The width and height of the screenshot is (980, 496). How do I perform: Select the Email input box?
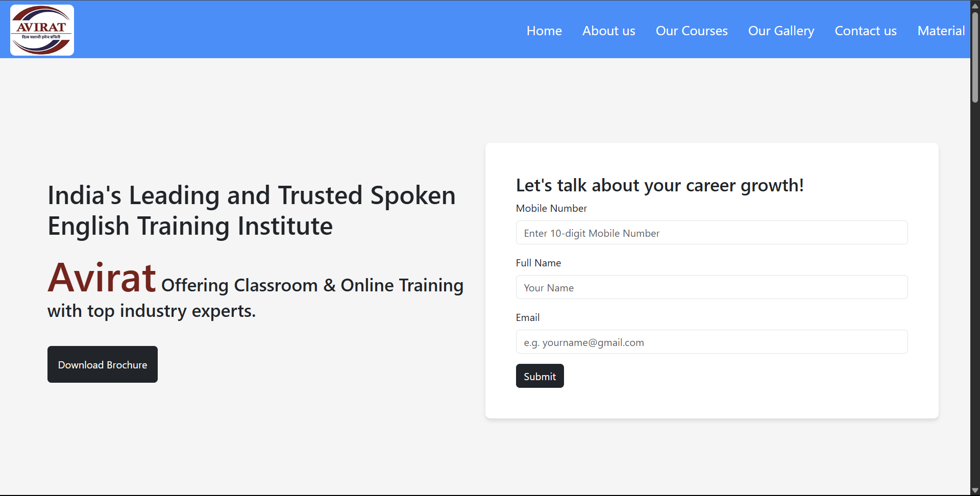click(x=712, y=342)
